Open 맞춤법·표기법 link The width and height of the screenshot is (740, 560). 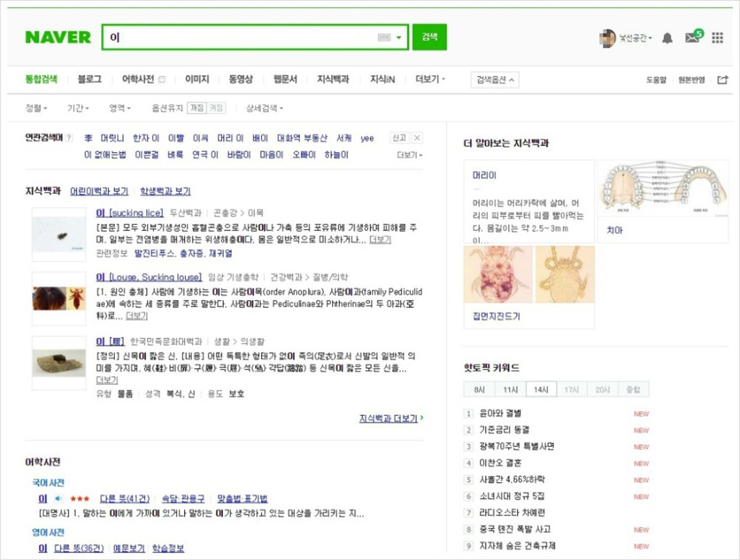coord(243,498)
